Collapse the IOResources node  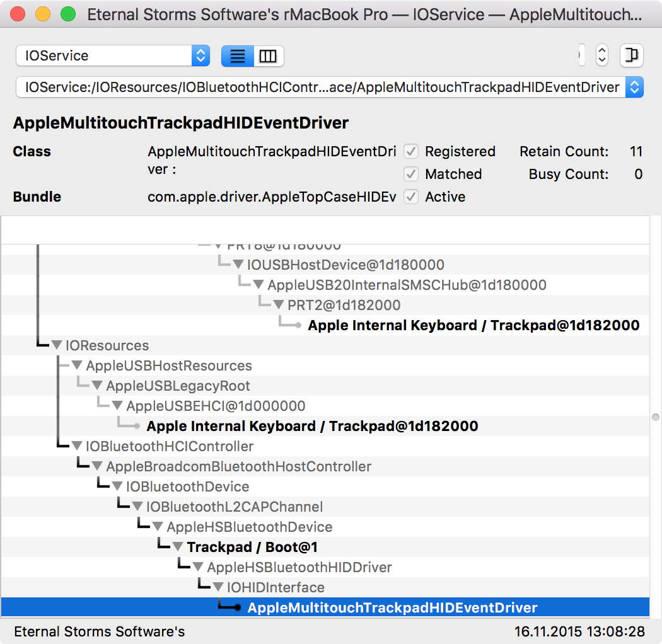[x=57, y=345]
